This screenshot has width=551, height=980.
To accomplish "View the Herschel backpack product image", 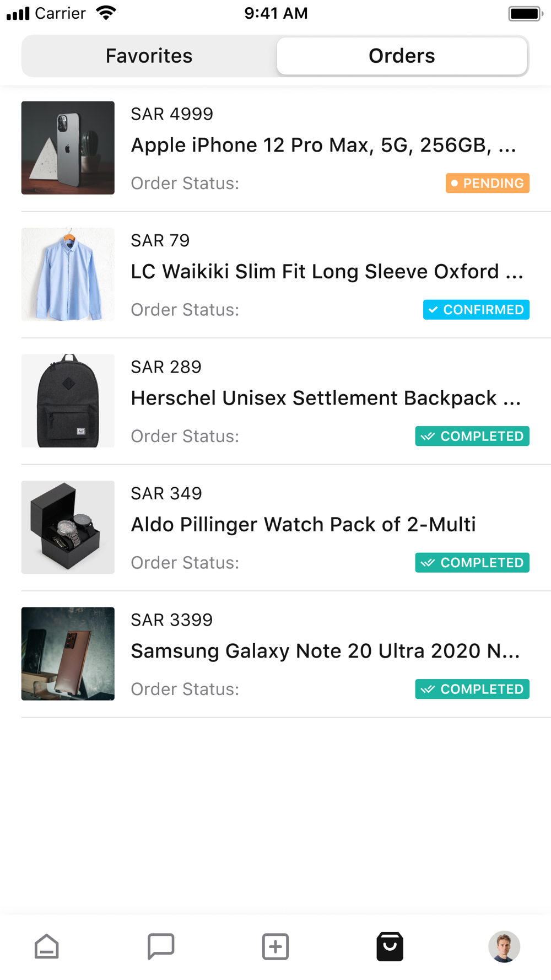I will [68, 401].
